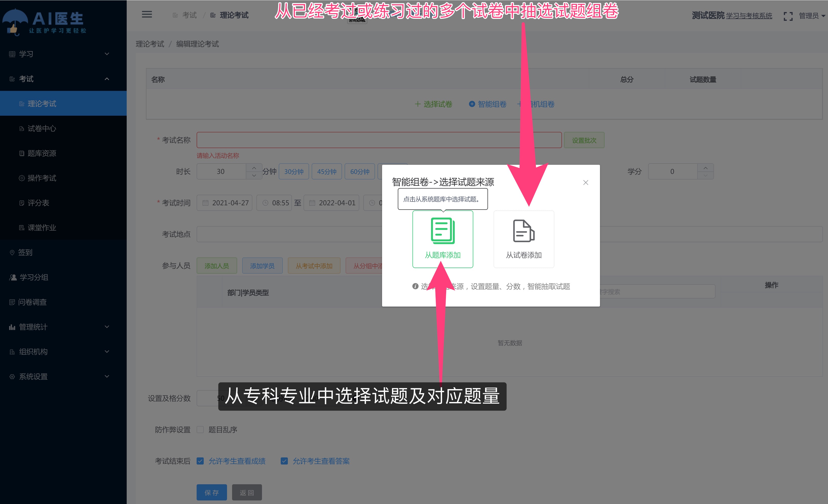Click the hamburger menu collapse icon
Viewport: 828px width, 504px height.
(147, 14)
